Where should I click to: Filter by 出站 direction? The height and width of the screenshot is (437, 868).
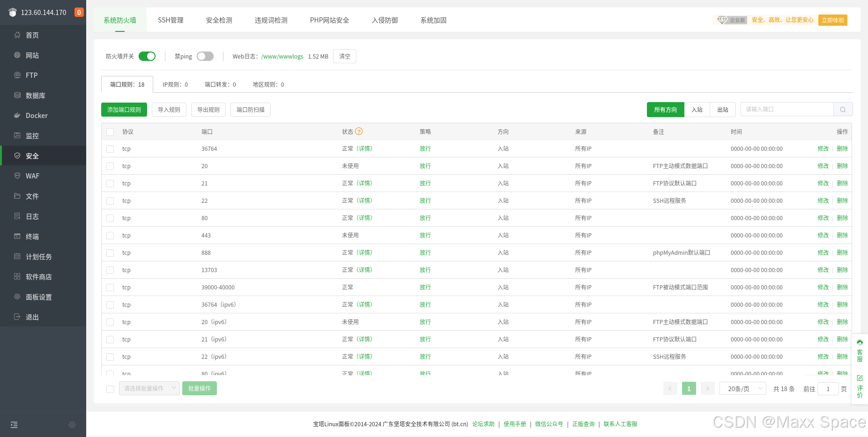pyautogui.click(x=723, y=110)
